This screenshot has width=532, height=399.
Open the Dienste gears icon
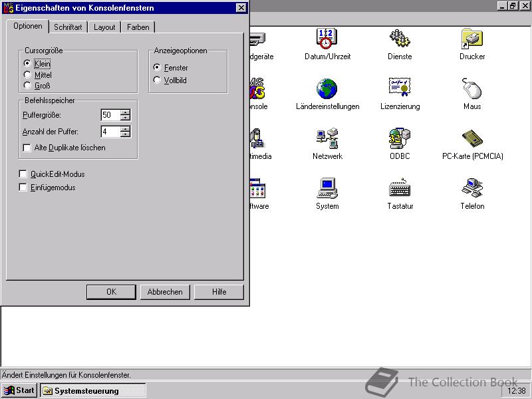coord(400,38)
